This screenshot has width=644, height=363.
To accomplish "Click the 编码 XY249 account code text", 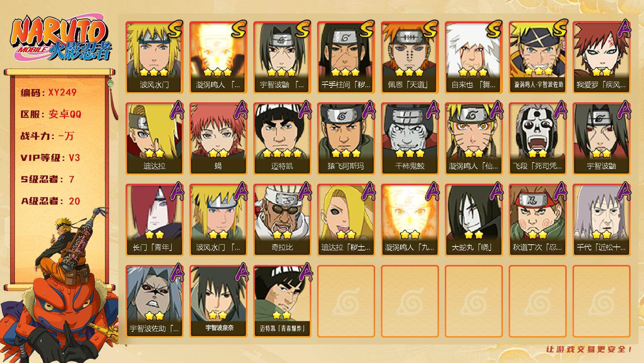I will [x=49, y=93].
